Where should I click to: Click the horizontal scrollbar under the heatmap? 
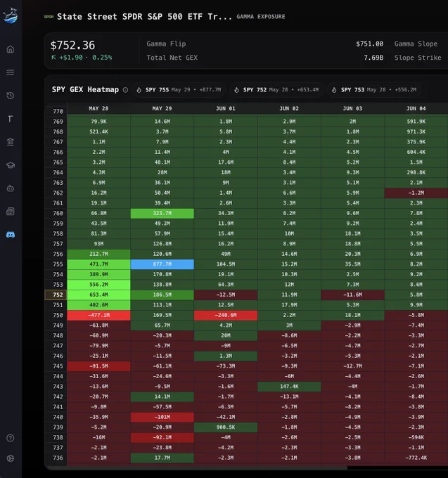[x=197, y=467]
